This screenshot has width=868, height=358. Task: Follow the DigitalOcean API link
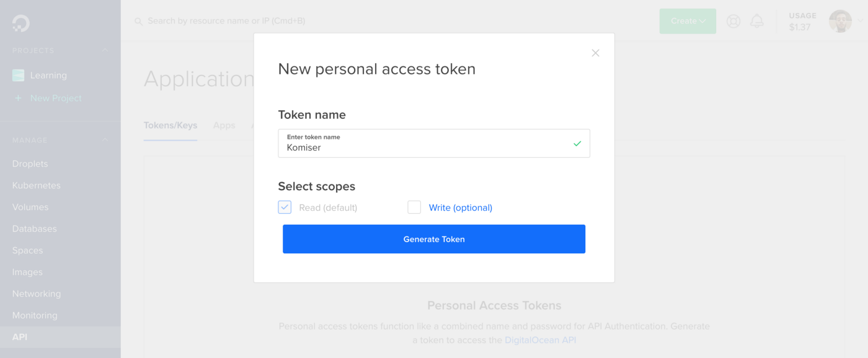coord(540,340)
